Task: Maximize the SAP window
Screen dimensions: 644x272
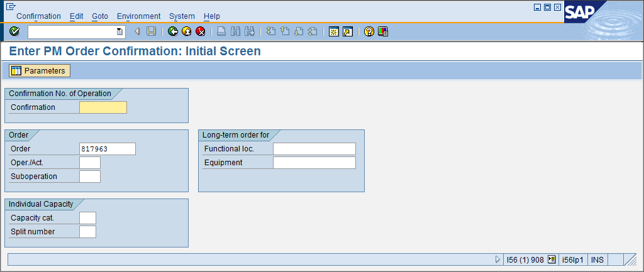Action: point(547,7)
